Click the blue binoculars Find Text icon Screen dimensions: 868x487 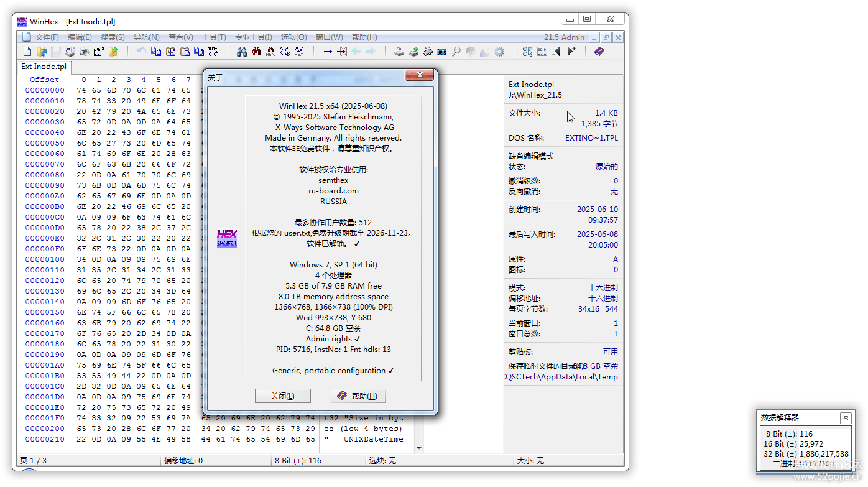point(242,52)
